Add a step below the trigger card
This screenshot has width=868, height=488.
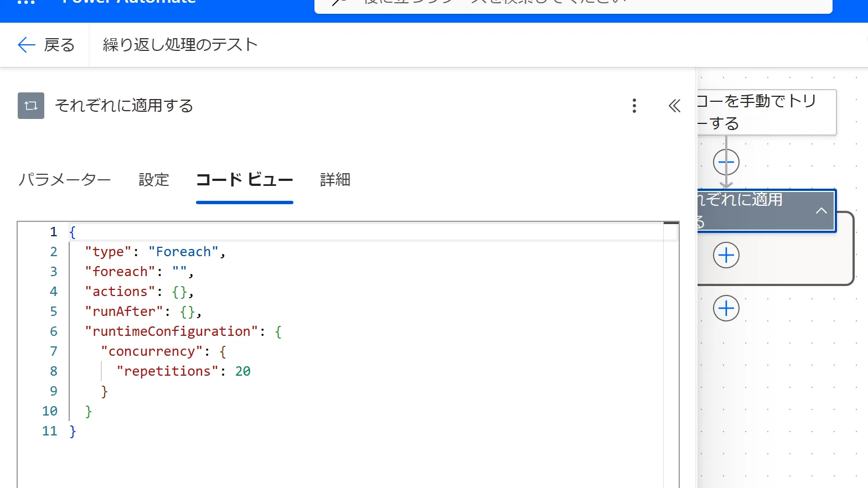pos(726,163)
